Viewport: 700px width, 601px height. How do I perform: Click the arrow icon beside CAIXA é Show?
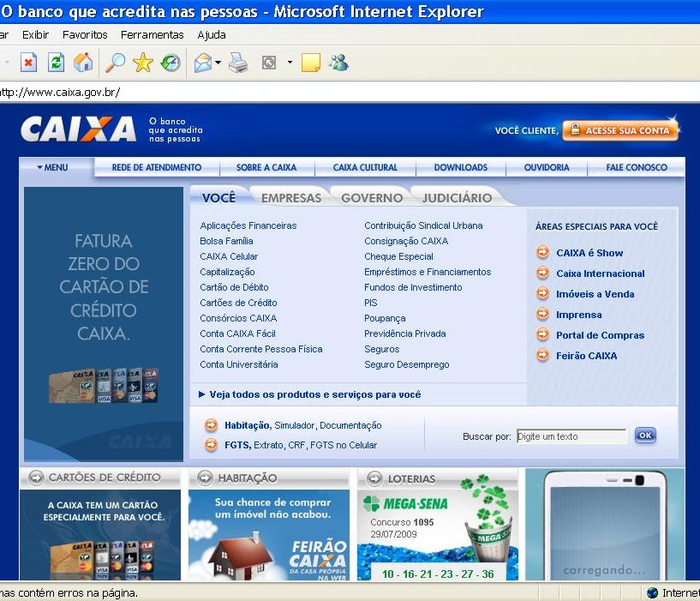click(x=543, y=252)
